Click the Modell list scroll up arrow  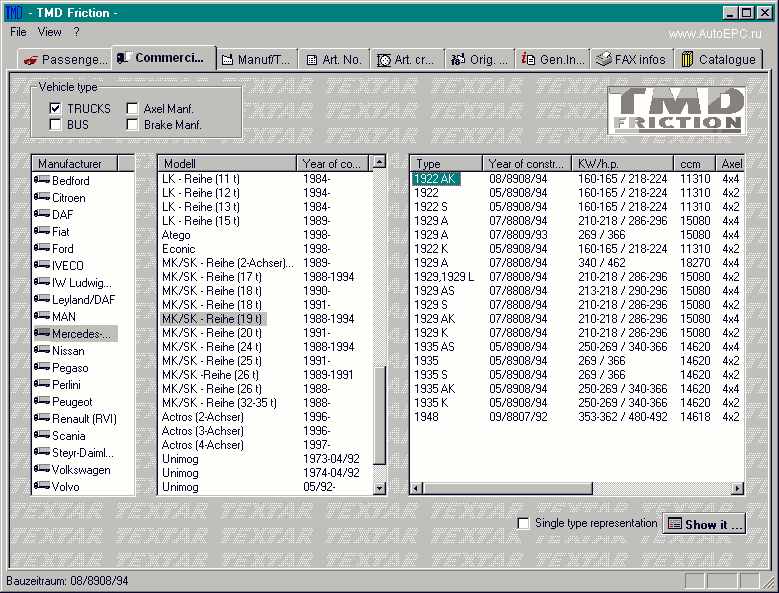(x=379, y=161)
